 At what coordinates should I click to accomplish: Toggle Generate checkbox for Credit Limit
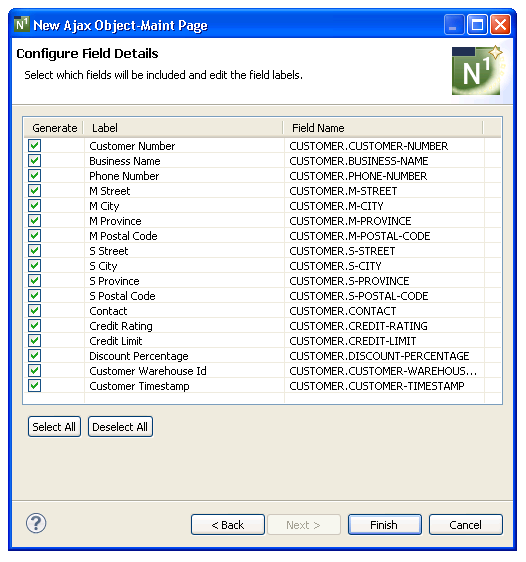point(35,341)
